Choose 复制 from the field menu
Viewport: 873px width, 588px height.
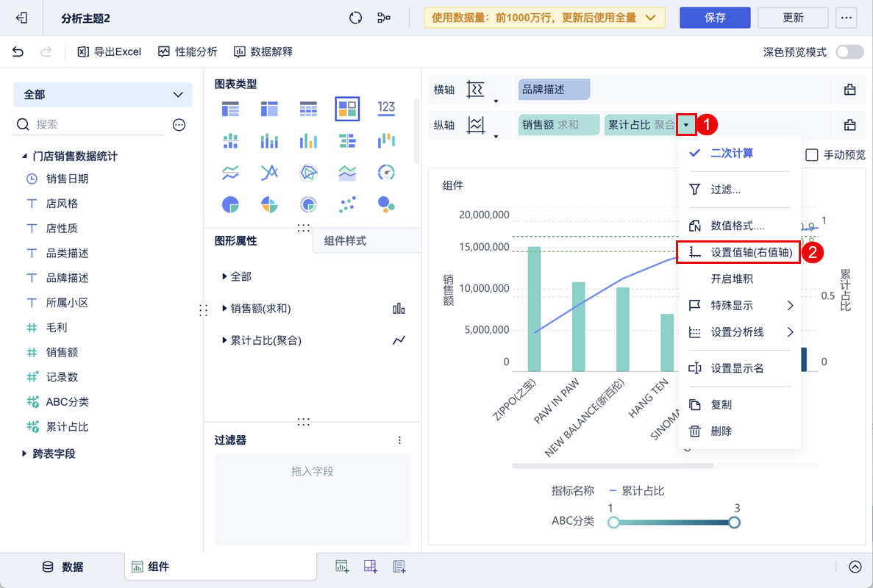pyautogui.click(x=739, y=404)
